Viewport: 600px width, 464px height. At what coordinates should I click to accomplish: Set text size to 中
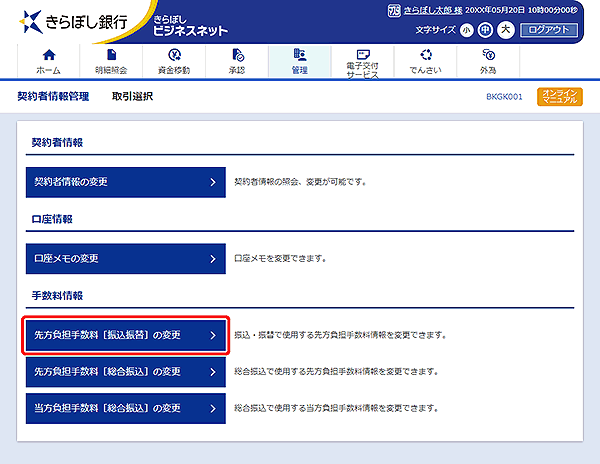(485, 30)
